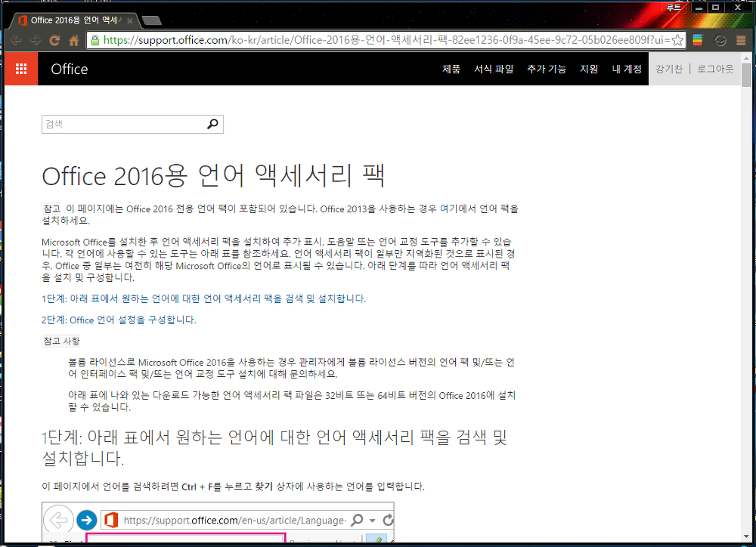Click the 강기찬 account name
The image size is (756, 547).
[669, 69]
